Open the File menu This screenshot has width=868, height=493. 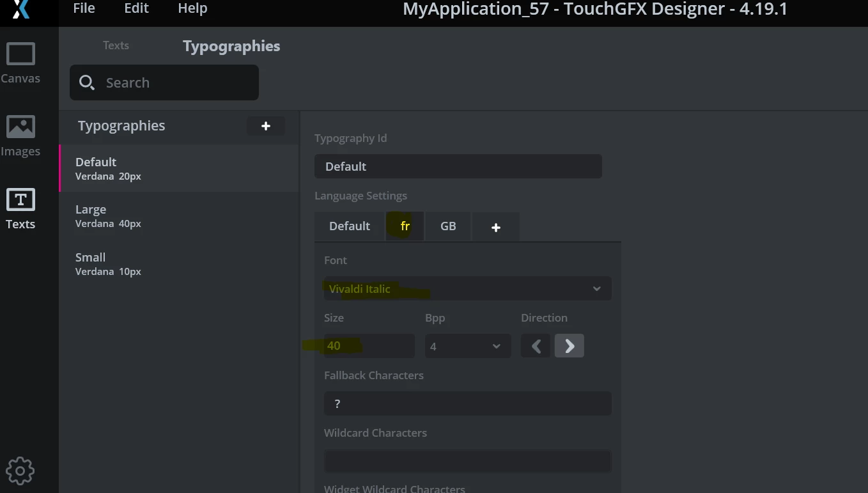84,8
